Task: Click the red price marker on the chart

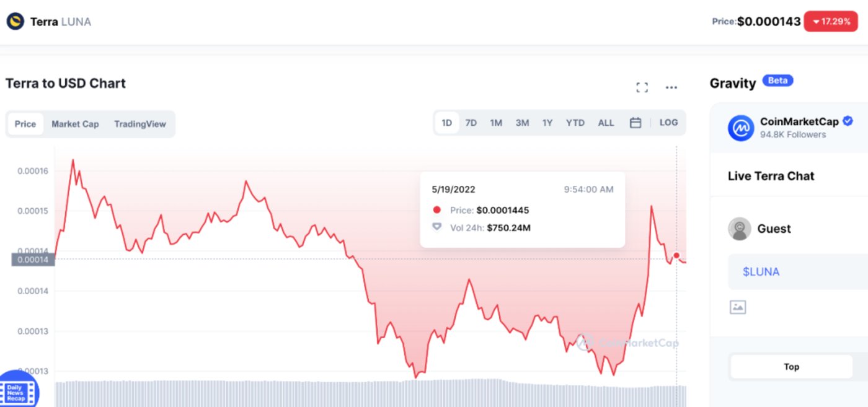Action: click(676, 254)
